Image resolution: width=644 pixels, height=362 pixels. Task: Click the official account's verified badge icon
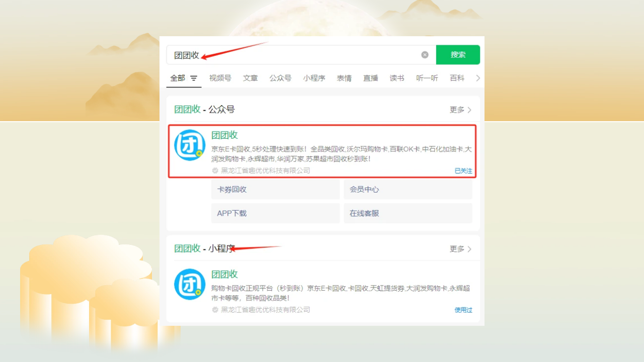point(215,170)
